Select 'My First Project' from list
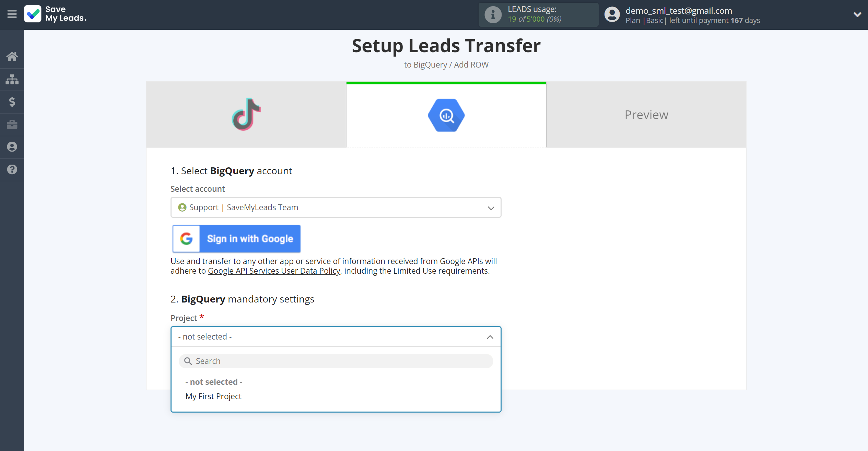868x451 pixels. click(213, 396)
